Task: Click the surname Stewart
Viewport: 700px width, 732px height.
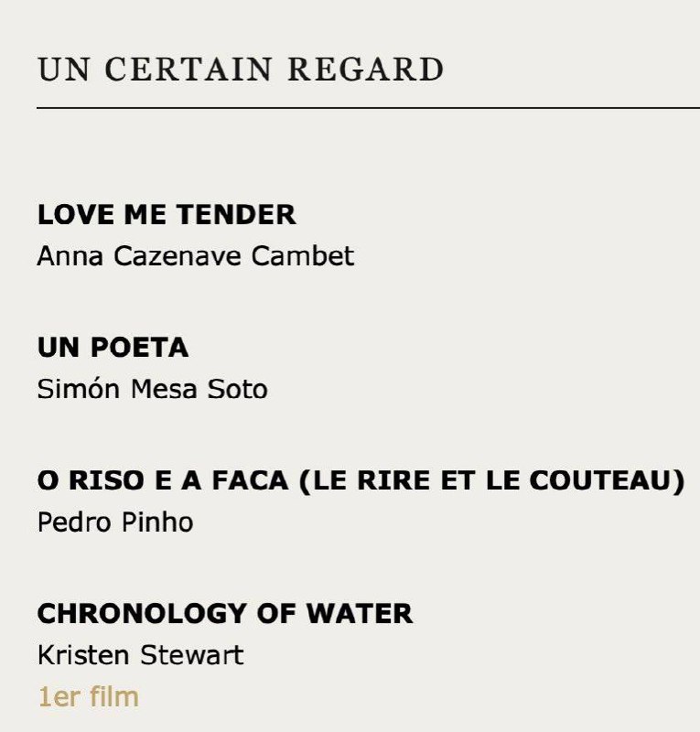Action: (x=192, y=654)
